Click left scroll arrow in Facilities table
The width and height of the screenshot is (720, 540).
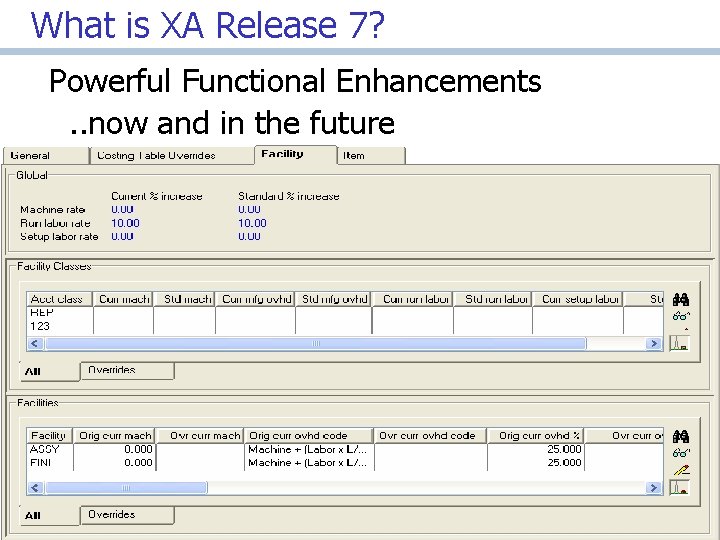(36, 488)
